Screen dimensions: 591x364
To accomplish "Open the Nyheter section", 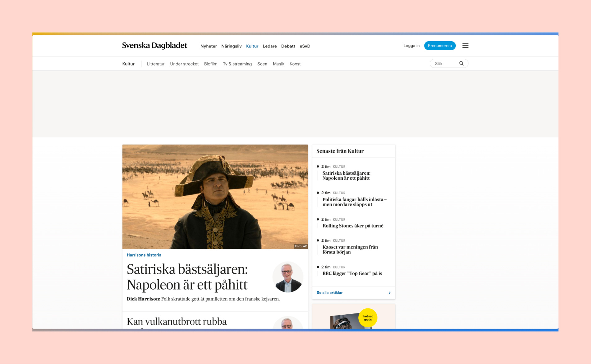I will coord(208,46).
